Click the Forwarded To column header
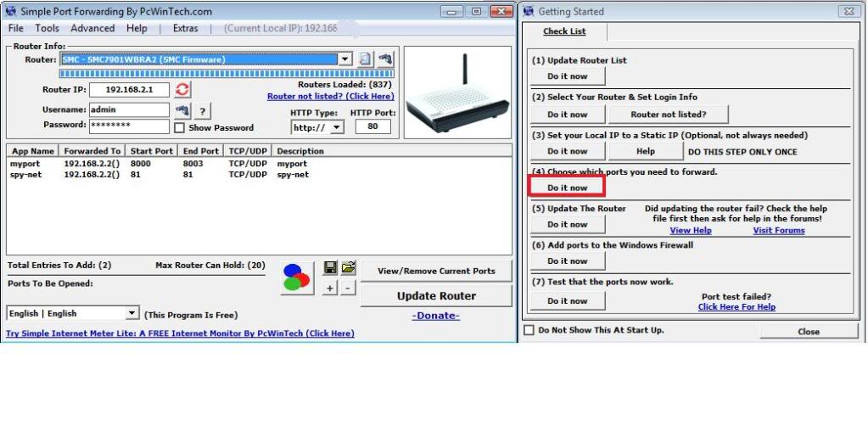 coord(92,151)
